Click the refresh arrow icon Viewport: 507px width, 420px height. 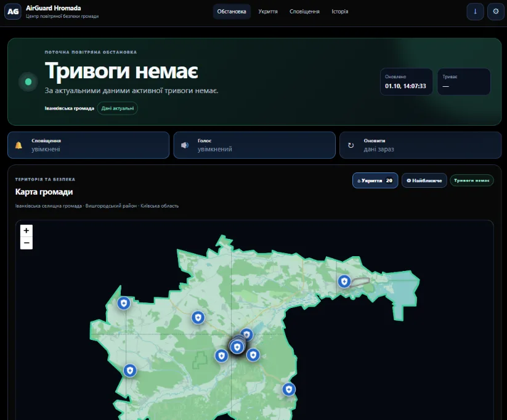[x=351, y=145]
